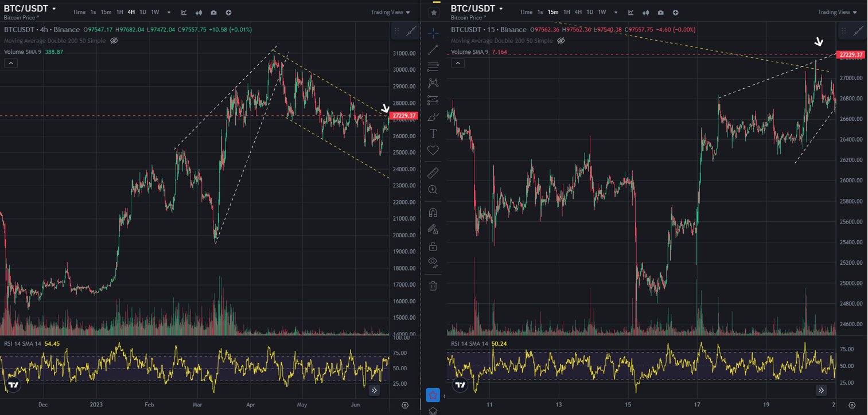Image resolution: width=868 pixels, height=415 pixels.
Task: Switch left chart to 15m interval
Action: pos(106,12)
